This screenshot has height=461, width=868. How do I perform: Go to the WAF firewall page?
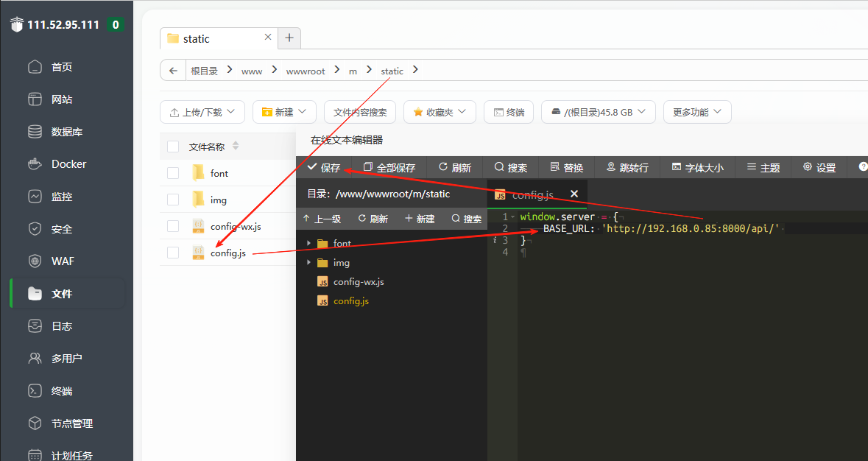[x=62, y=261]
